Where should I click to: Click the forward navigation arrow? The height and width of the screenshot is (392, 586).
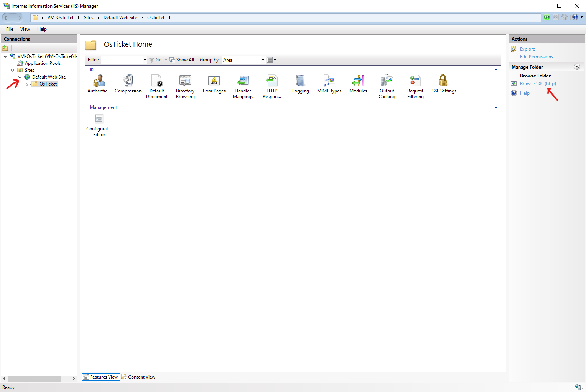(18, 18)
